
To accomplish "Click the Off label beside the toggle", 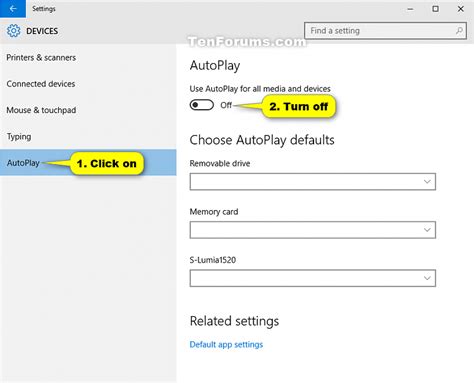I will 226,105.
